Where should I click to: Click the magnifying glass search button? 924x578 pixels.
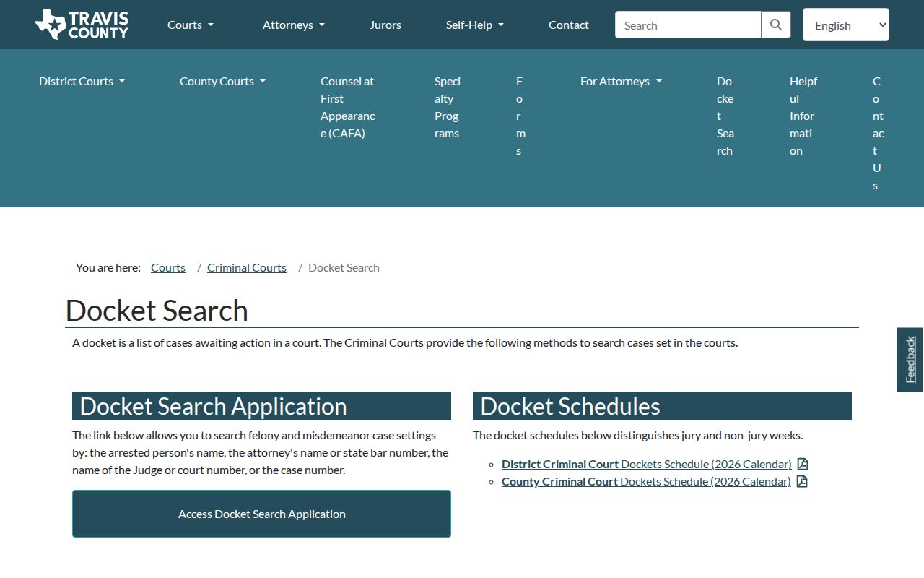pos(776,25)
